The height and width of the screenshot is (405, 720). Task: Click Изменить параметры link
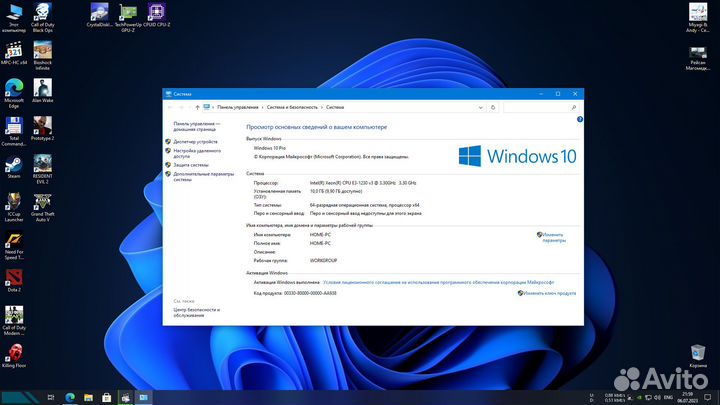pyautogui.click(x=553, y=237)
